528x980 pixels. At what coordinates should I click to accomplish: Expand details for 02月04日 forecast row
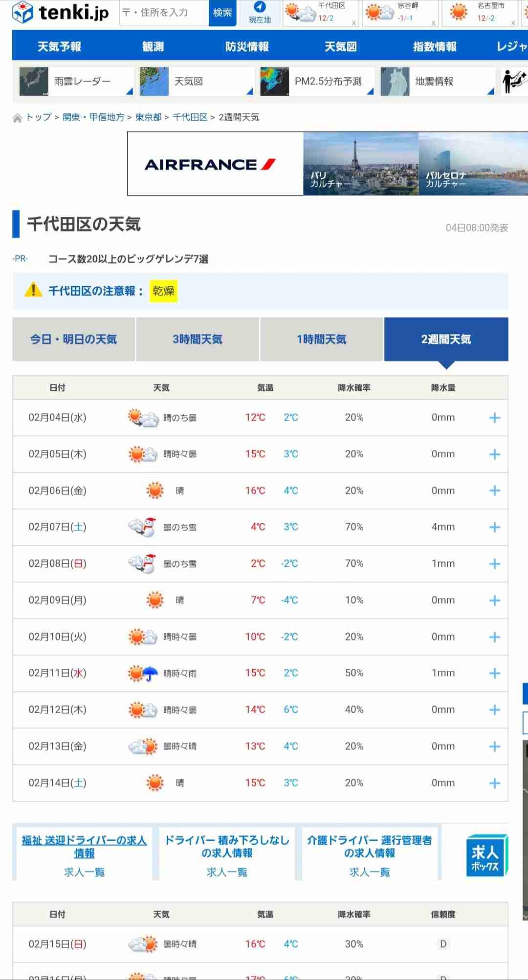495,418
